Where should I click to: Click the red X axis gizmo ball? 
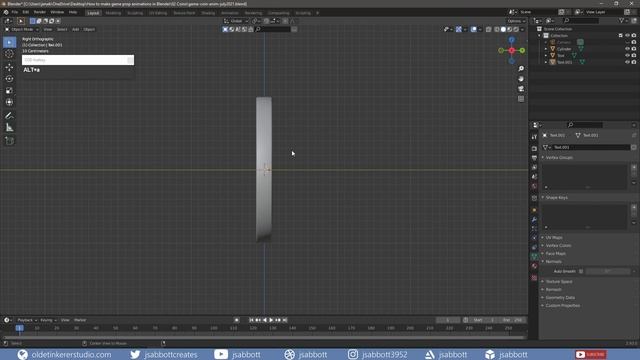(x=511, y=50)
